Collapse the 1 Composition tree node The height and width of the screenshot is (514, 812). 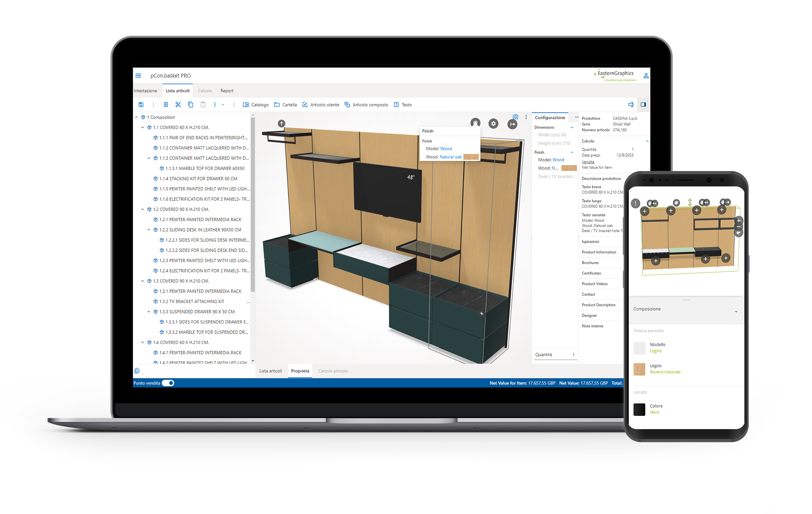click(x=137, y=117)
